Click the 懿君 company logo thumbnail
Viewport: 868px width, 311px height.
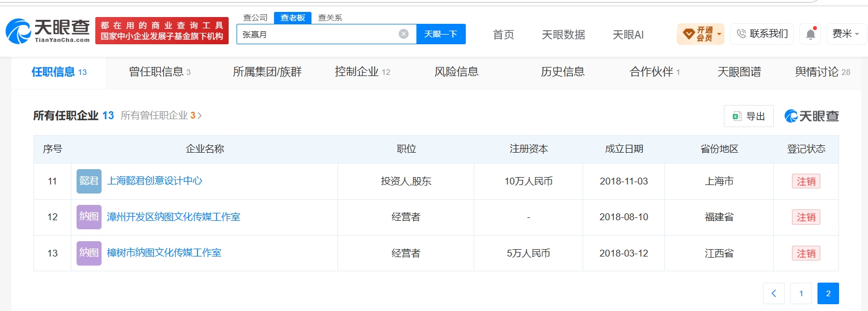[x=89, y=182]
